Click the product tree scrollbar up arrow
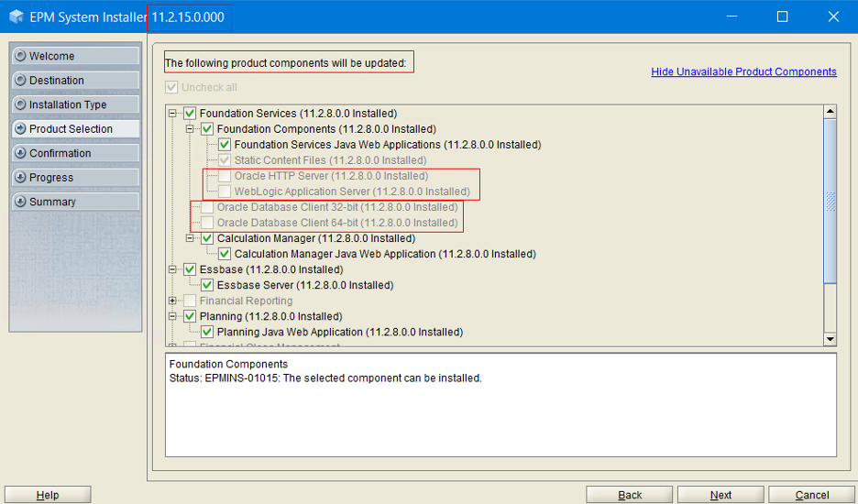The width and height of the screenshot is (858, 504). [x=830, y=112]
